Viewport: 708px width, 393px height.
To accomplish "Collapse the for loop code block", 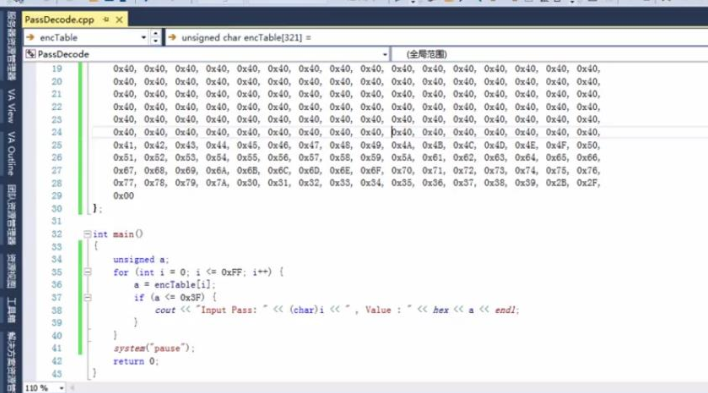I will coord(88,272).
